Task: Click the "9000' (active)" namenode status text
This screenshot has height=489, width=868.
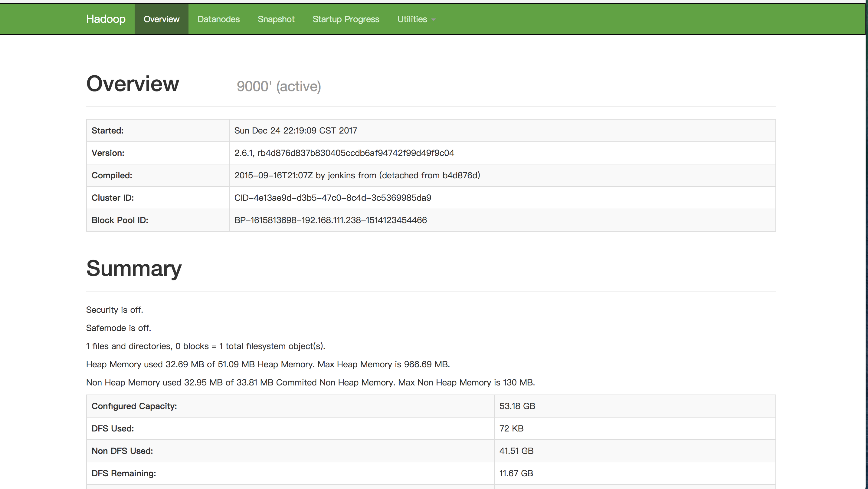Action: (x=279, y=86)
